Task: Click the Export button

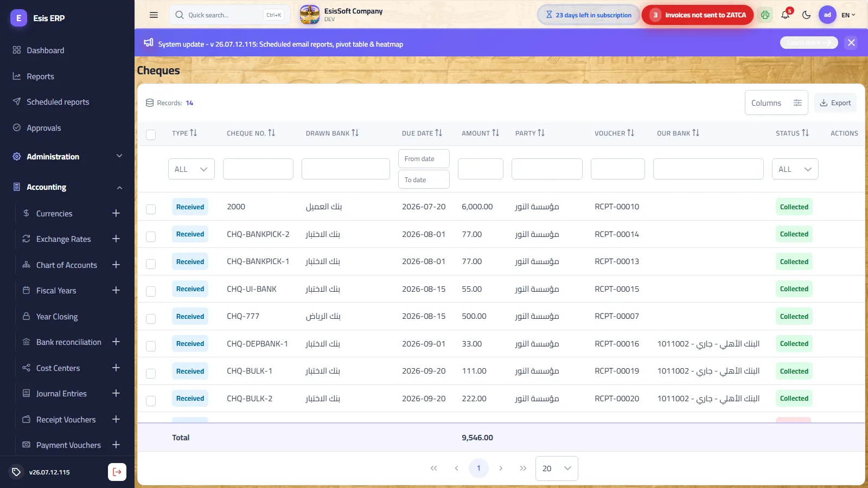Action: (x=835, y=103)
